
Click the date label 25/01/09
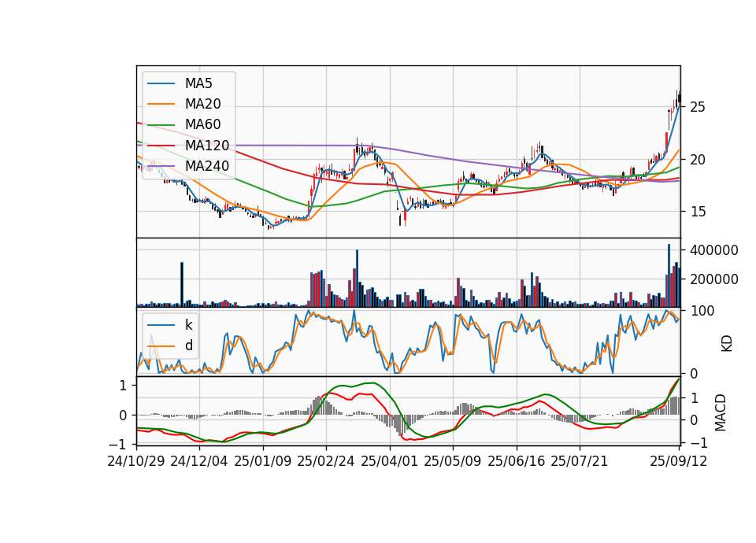pos(263,462)
